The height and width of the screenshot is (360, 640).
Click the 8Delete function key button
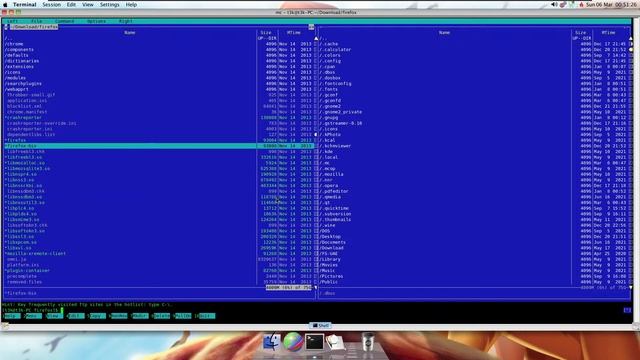pyautogui.click(x=161, y=316)
